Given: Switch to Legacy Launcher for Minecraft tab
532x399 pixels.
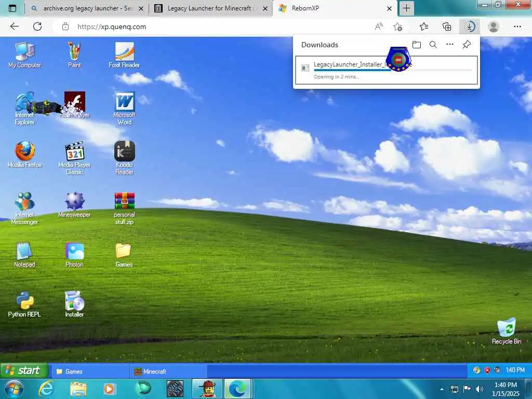Looking at the screenshot, I should click(x=209, y=8).
